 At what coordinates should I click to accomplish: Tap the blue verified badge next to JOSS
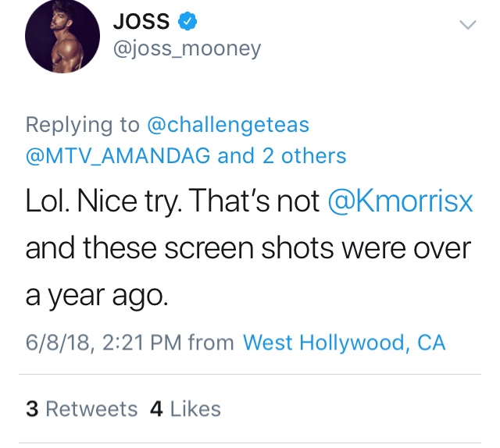(x=187, y=21)
